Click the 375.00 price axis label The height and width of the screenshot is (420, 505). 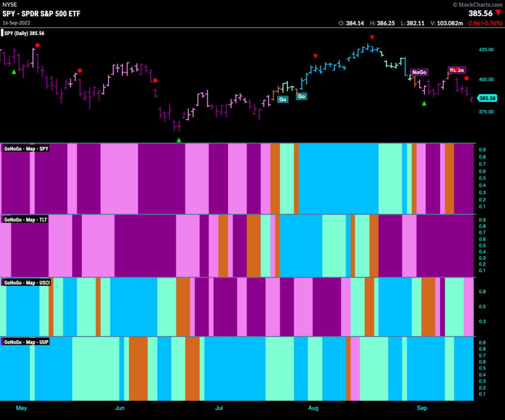[486, 112]
